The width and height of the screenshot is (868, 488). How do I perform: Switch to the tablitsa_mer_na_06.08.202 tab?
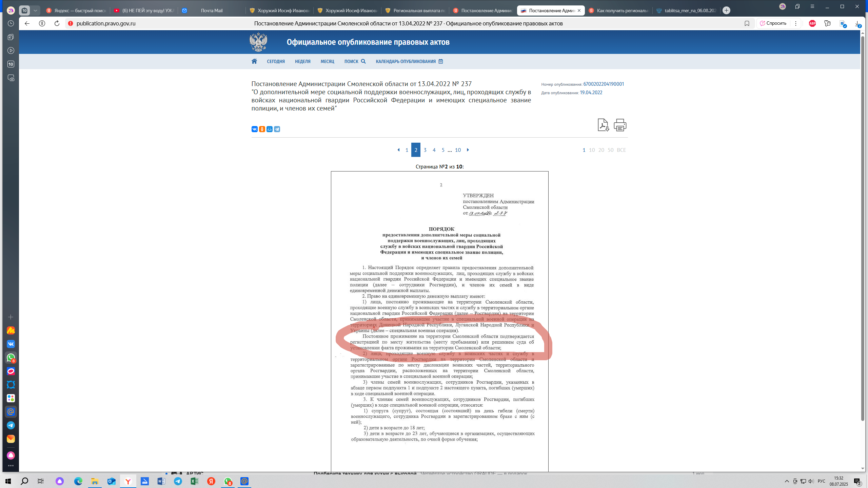pyautogui.click(x=686, y=11)
